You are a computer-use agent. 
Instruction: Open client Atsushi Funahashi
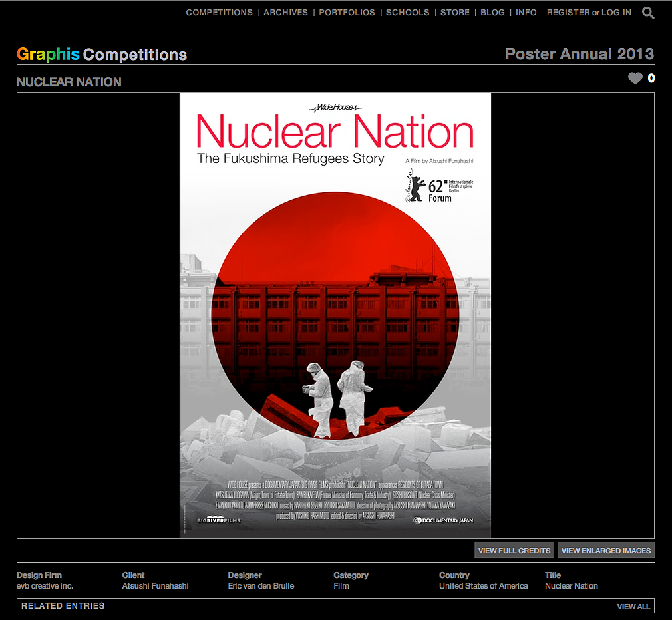point(155,585)
